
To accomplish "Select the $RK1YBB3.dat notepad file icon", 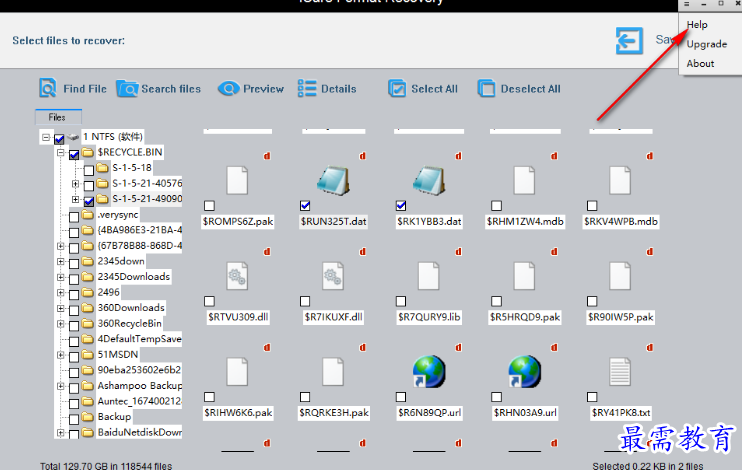I will coord(429,180).
